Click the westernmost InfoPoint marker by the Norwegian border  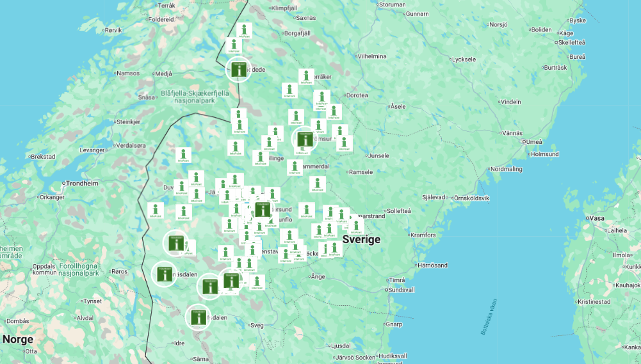(x=156, y=210)
